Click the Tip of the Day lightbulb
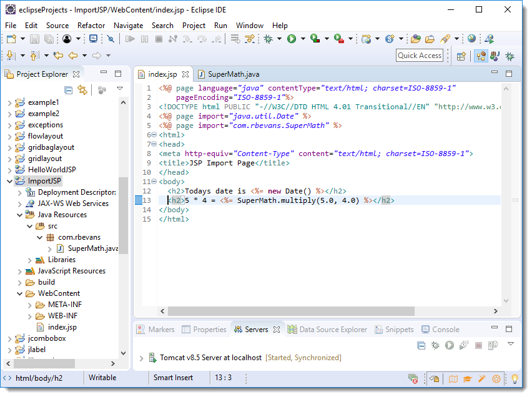This screenshot has height=397, width=532. click(515, 379)
